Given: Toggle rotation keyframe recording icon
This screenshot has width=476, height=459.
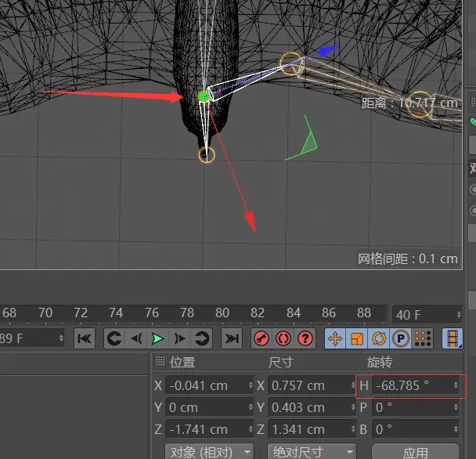Looking at the screenshot, I should tap(379, 338).
